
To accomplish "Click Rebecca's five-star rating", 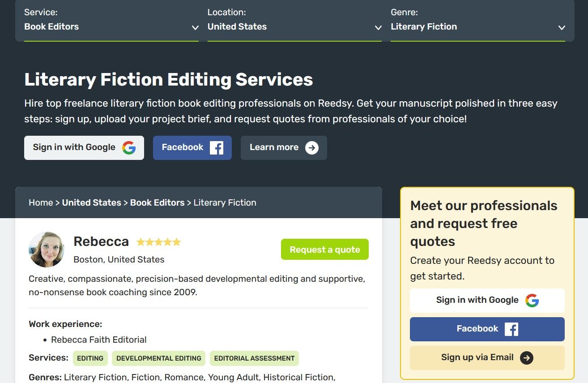I will [158, 242].
